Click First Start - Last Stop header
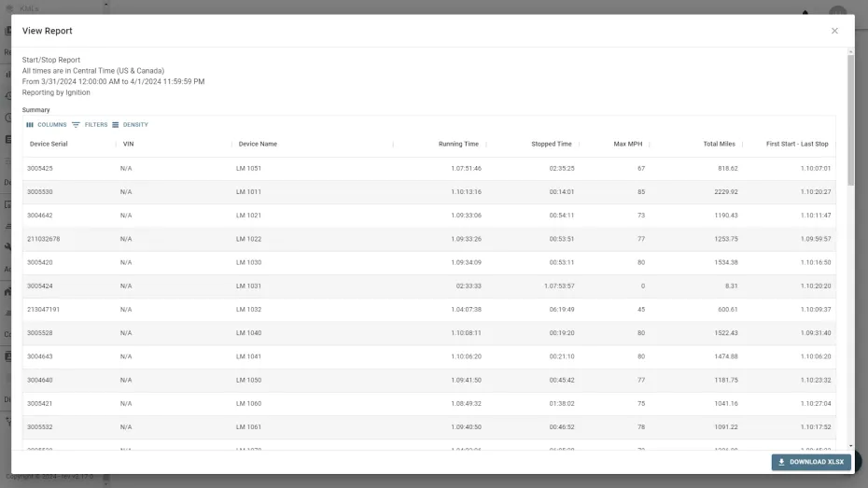Screen dimensions: 868x488 797,144
